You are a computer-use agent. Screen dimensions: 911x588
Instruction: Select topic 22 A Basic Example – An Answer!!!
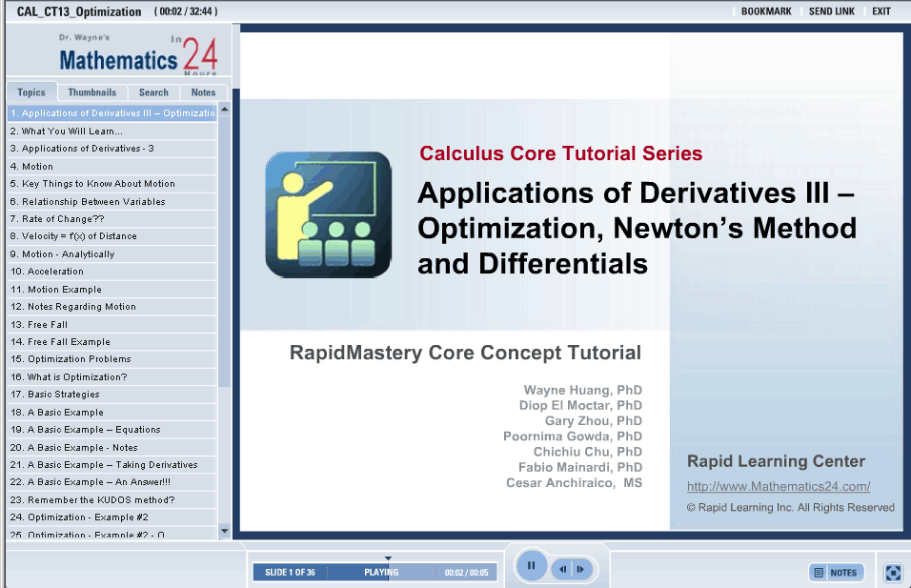click(112, 481)
